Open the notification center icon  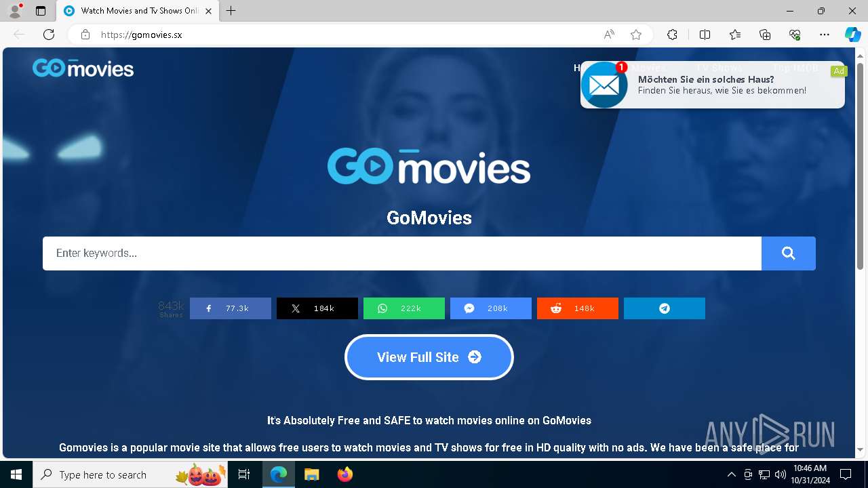(846, 474)
